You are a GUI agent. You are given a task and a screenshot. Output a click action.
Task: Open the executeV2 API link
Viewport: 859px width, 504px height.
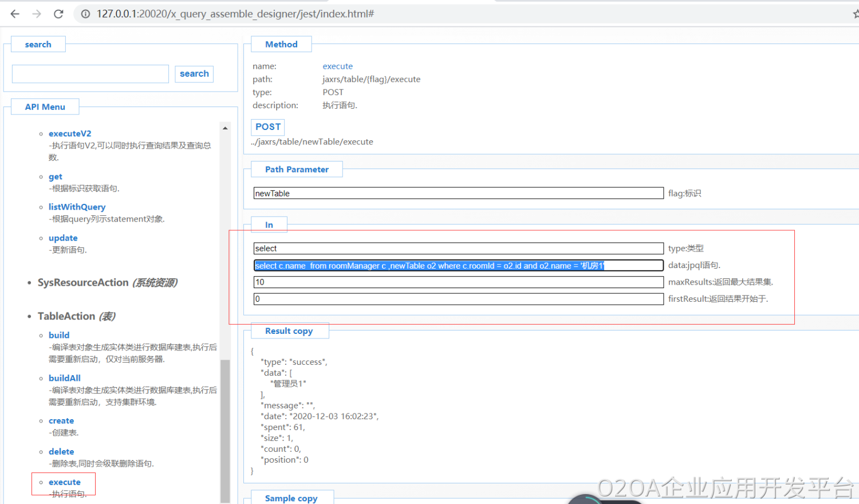click(x=70, y=133)
